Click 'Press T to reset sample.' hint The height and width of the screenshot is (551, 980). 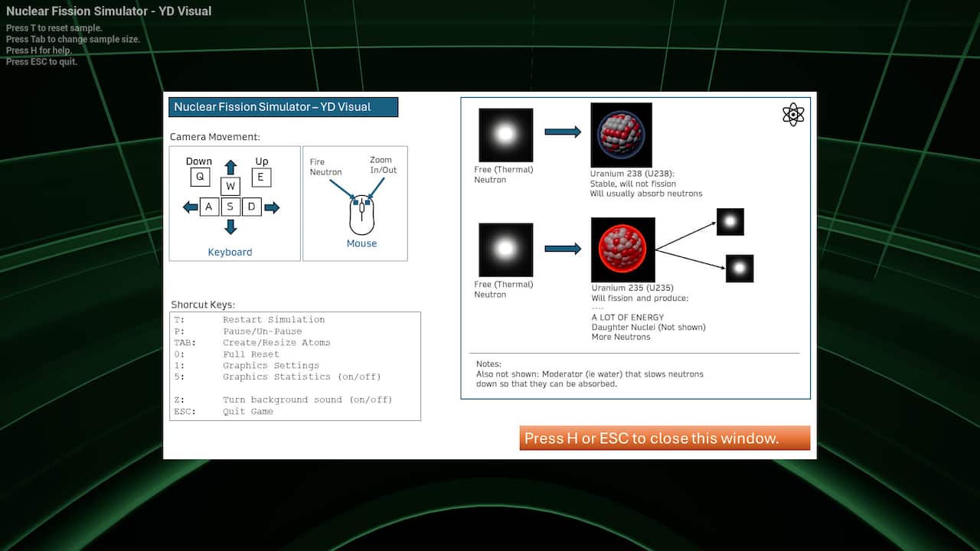(x=54, y=28)
